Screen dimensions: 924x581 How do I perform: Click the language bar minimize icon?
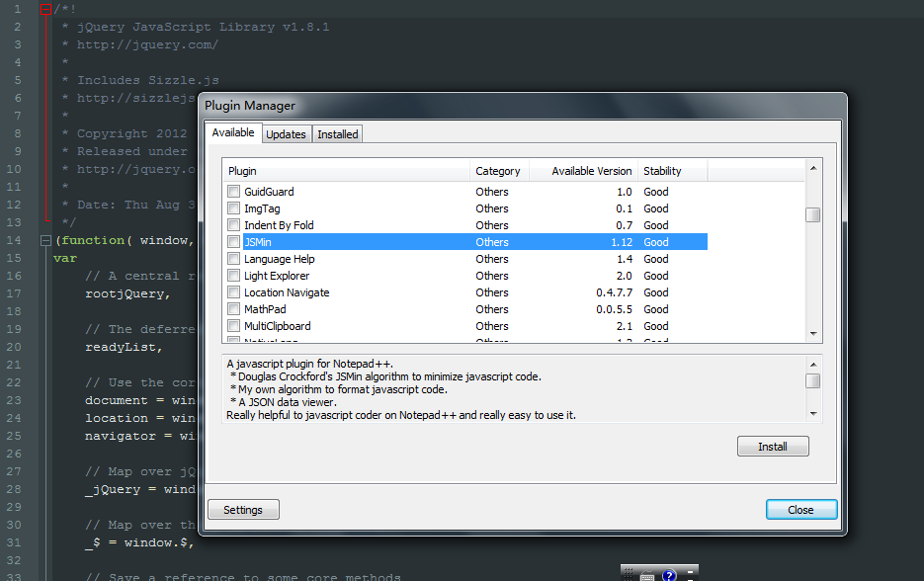tap(691, 572)
